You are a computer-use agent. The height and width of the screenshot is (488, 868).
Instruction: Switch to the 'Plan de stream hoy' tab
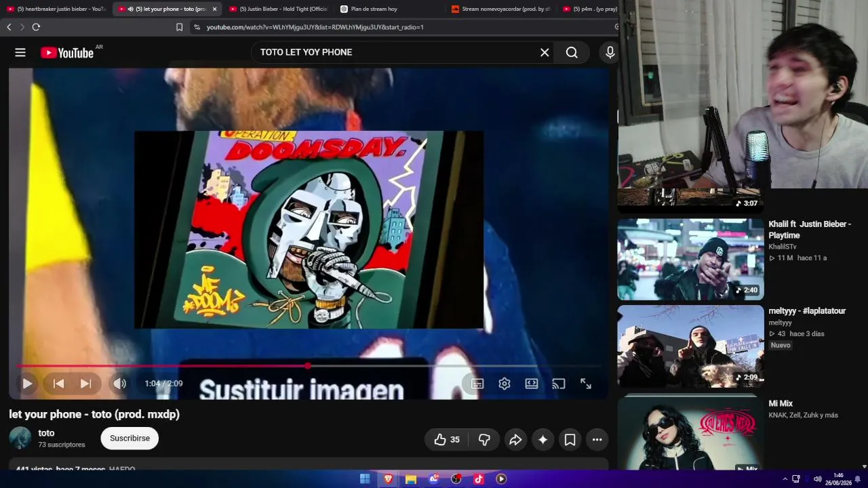point(389,9)
